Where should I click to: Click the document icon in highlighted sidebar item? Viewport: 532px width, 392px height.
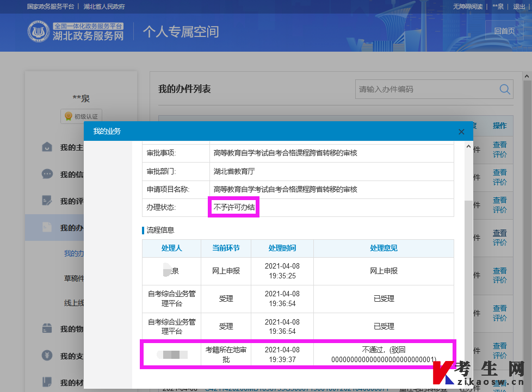47,227
